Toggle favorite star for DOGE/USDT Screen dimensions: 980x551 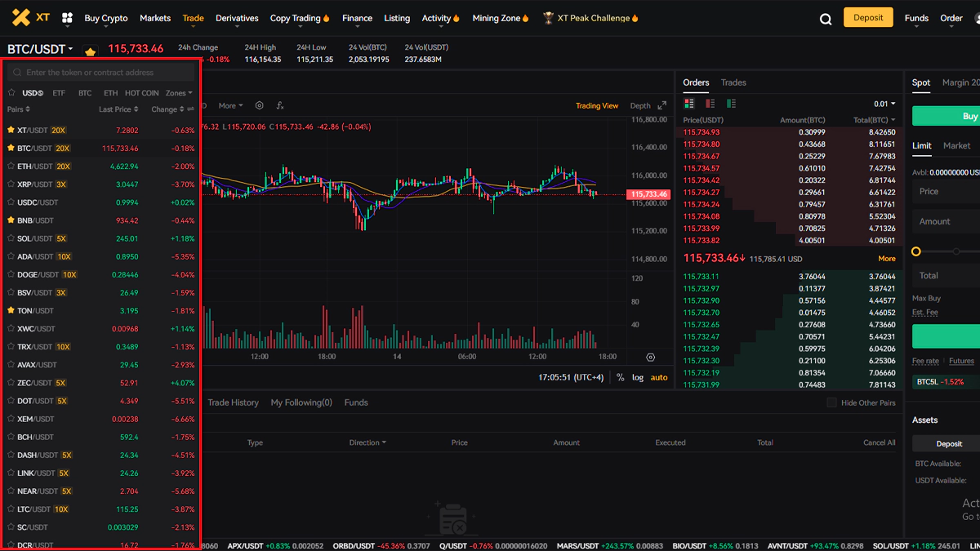pos(11,274)
